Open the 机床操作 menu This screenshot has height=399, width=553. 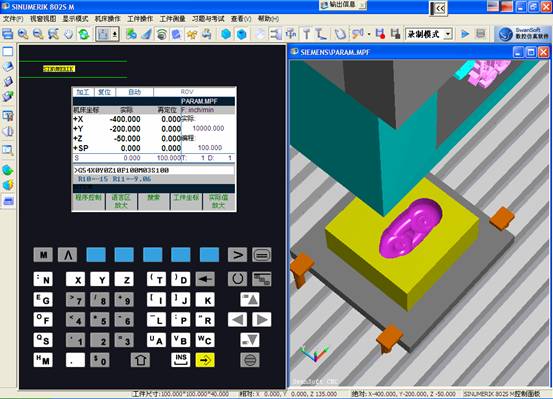click(x=108, y=19)
